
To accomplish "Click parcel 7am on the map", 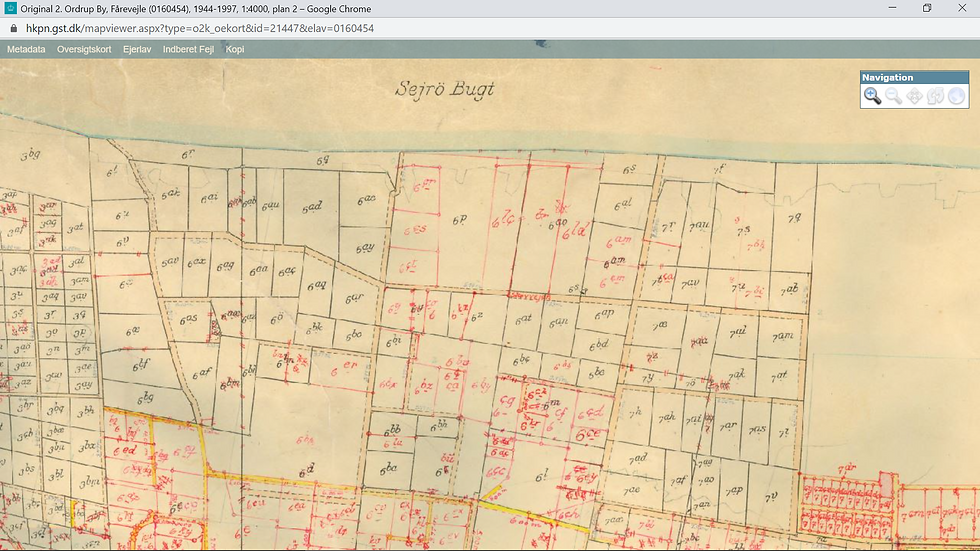I will click(782, 336).
